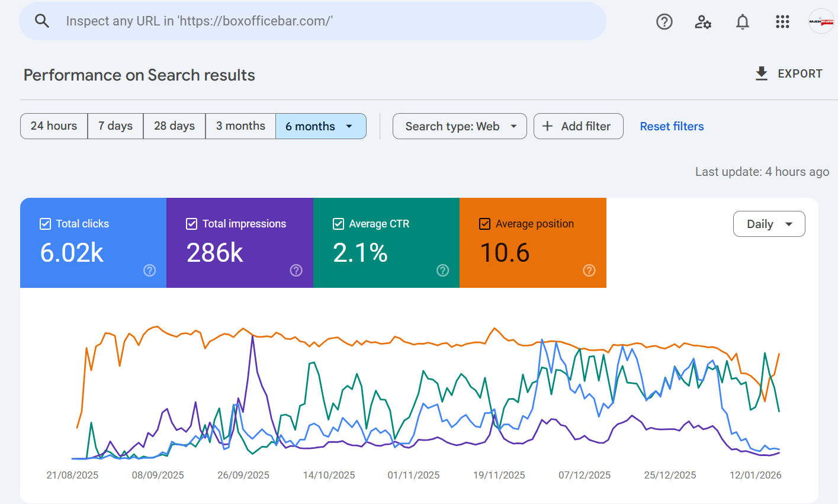
Task: Open the Daily granularity dropdown
Action: (x=769, y=224)
